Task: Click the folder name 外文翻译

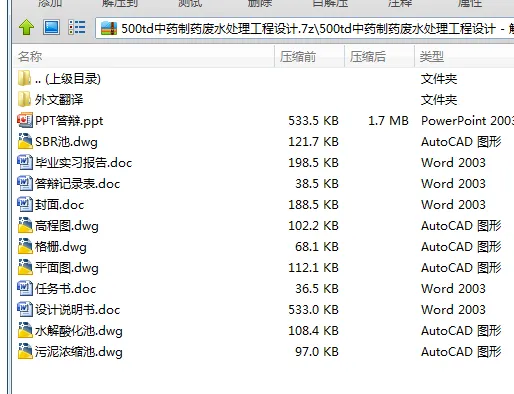Action: tap(59, 100)
